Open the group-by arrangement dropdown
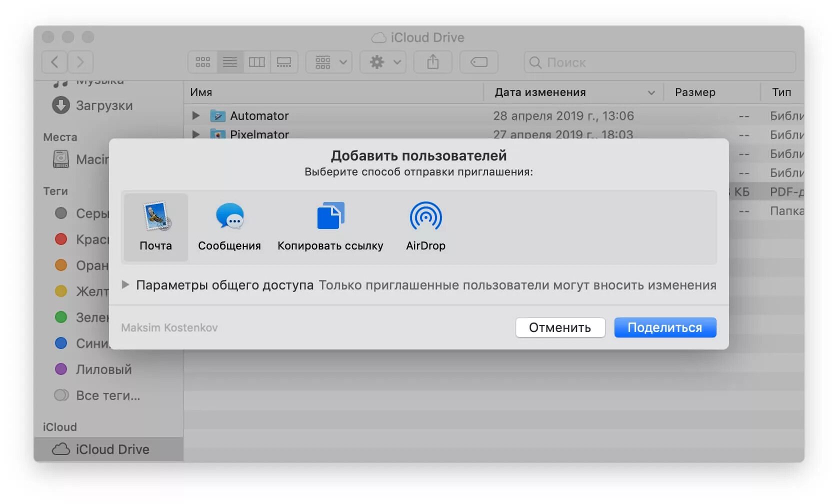Screen dimensions: 838x504 [329, 62]
